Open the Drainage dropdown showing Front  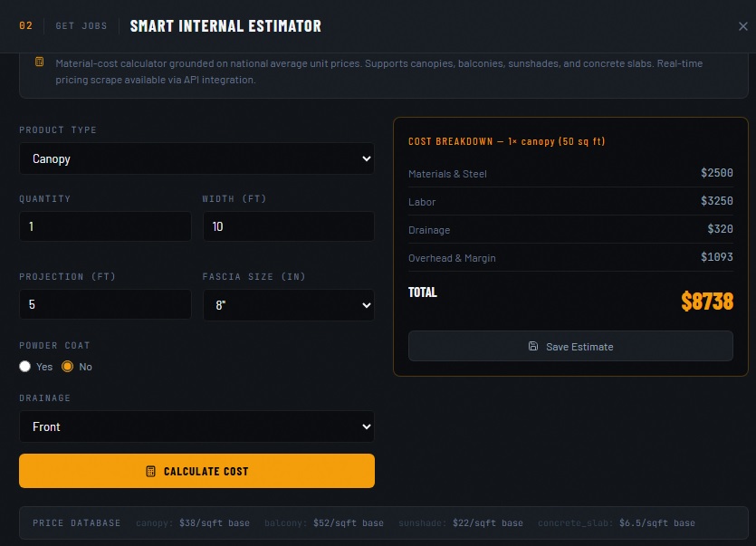tap(196, 426)
